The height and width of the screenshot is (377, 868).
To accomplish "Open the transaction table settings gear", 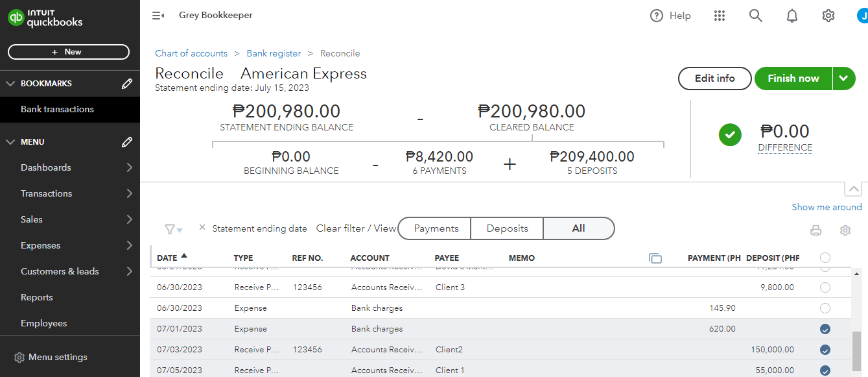I will pyautogui.click(x=845, y=230).
